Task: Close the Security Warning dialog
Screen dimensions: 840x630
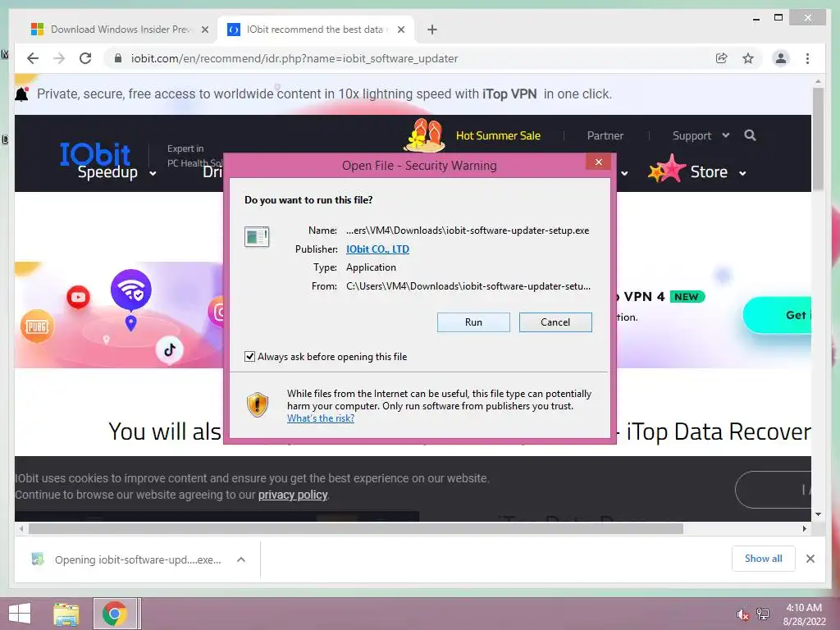Action: 598,162
